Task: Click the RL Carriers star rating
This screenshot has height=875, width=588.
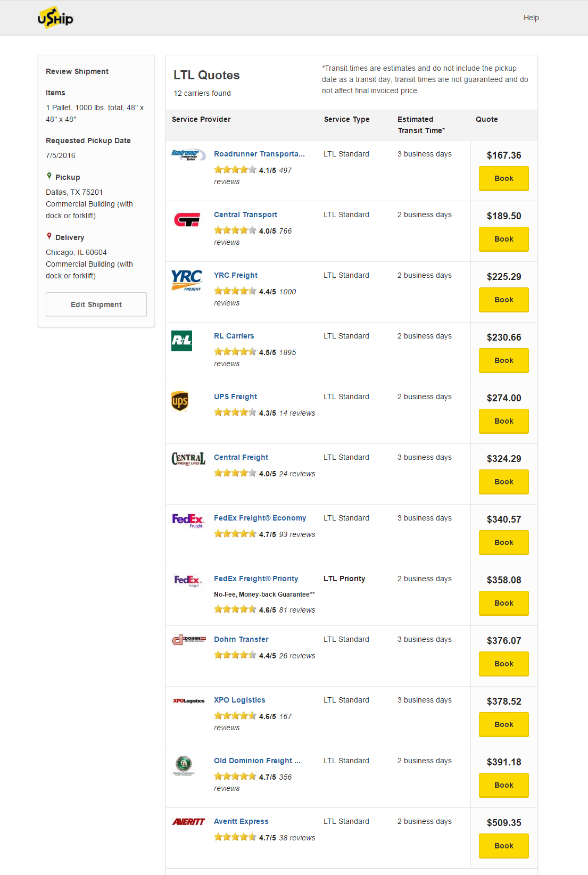Action: coord(235,352)
